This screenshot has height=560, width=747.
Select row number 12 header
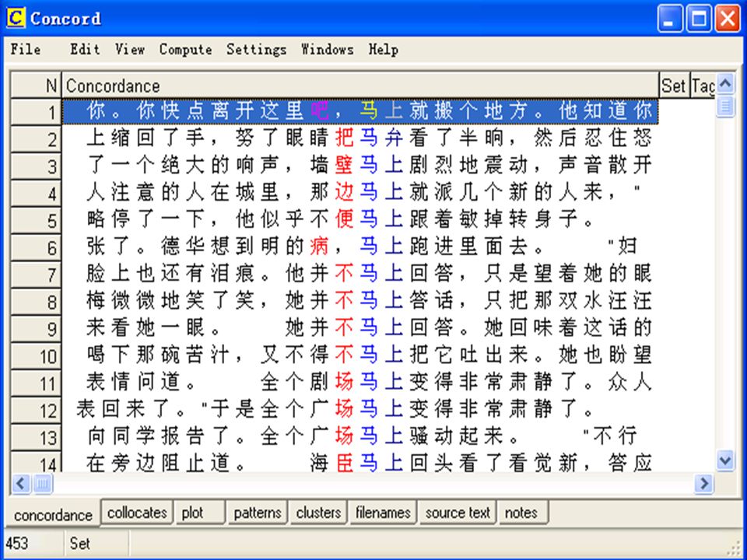36,411
